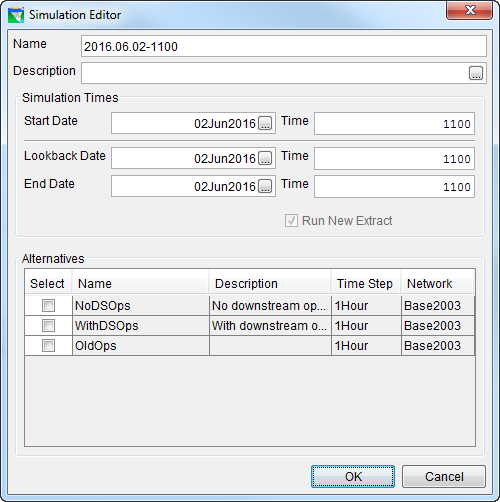
Task: Select the WithDSOps row name cell
Action: pos(141,326)
